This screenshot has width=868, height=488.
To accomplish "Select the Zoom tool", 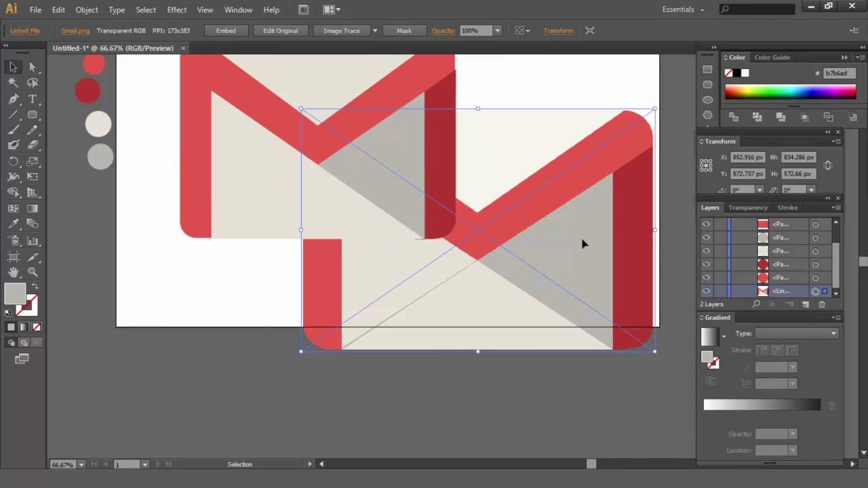I will coord(33,272).
